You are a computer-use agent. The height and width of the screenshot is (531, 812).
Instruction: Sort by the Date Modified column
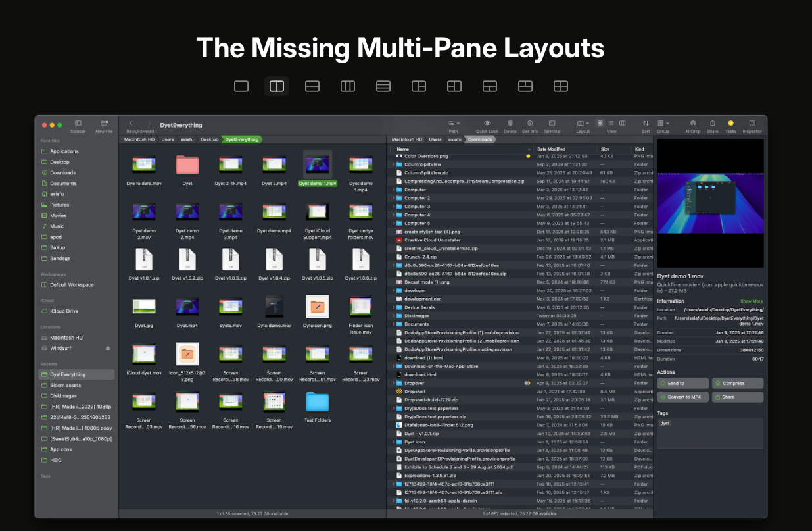565,149
